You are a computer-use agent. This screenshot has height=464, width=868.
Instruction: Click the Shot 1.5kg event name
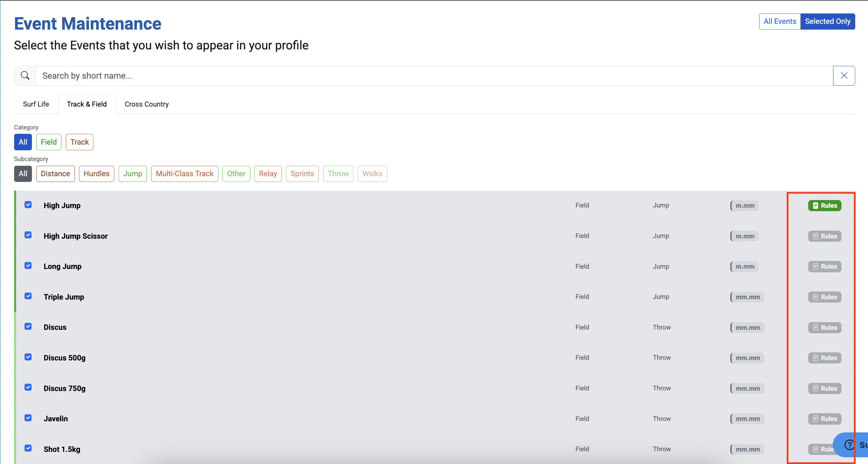62,449
